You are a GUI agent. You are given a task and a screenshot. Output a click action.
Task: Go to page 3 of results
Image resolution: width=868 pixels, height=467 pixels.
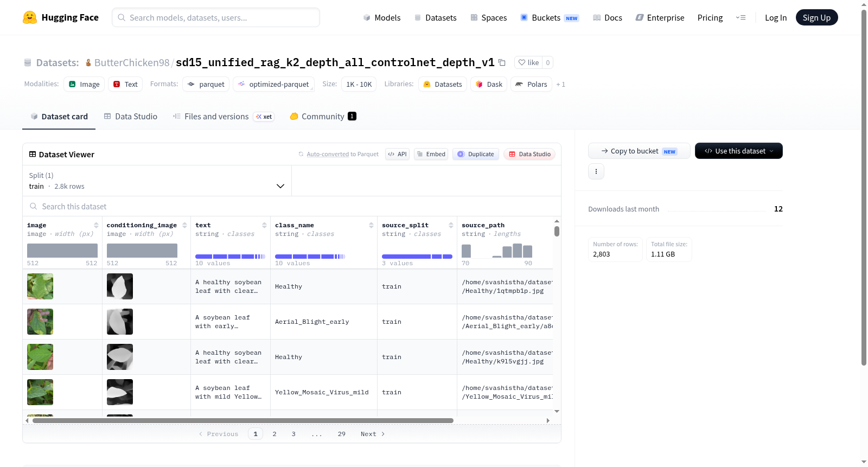pyautogui.click(x=293, y=434)
